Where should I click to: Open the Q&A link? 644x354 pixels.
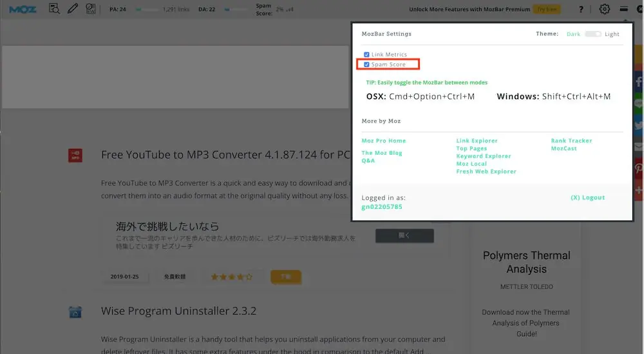pyautogui.click(x=368, y=161)
